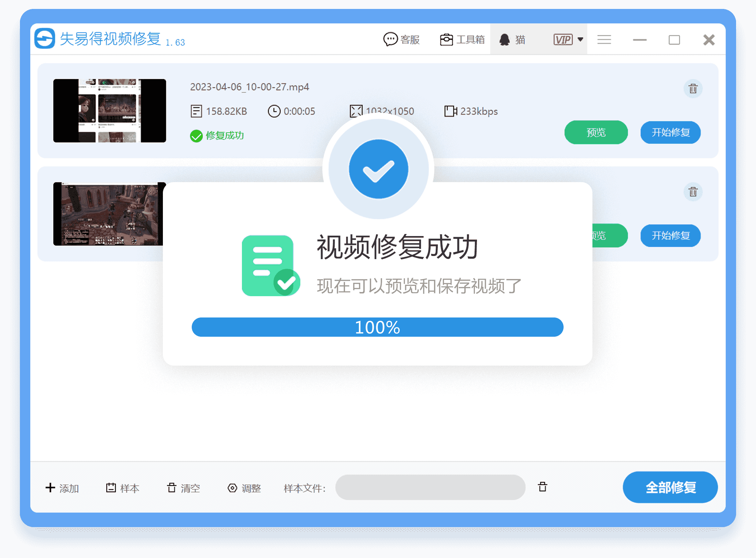Click 添加 to add a video

[x=62, y=488]
